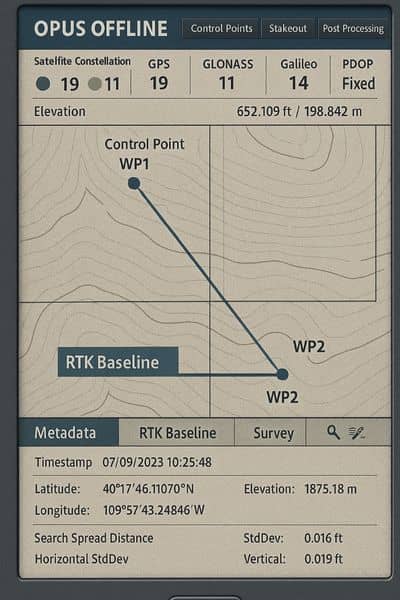400x600 pixels.
Task: Select the GPS 19 satellite count
Action: click(x=158, y=75)
